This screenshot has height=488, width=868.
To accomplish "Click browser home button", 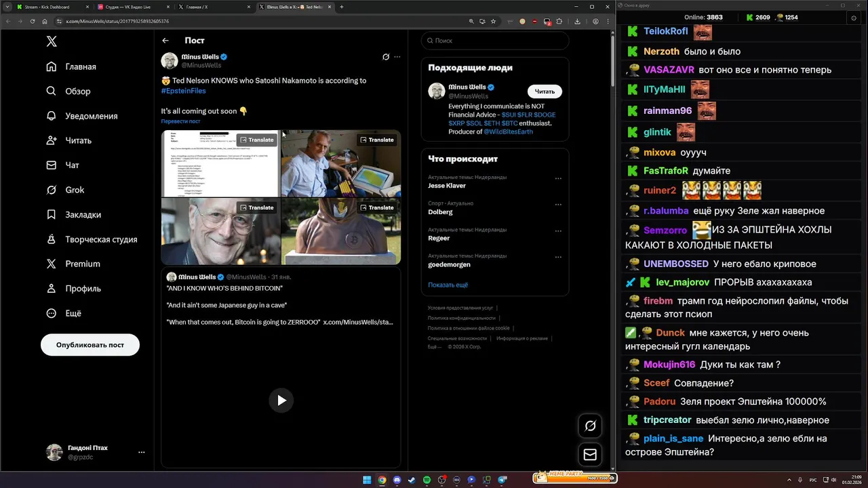I will click(44, 21).
